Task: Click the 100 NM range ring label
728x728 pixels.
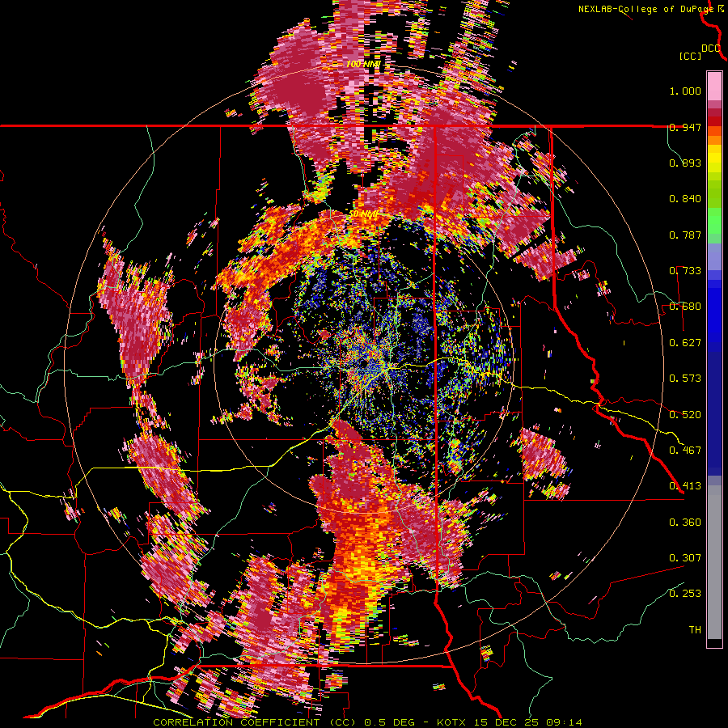Action: pyautogui.click(x=363, y=64)
